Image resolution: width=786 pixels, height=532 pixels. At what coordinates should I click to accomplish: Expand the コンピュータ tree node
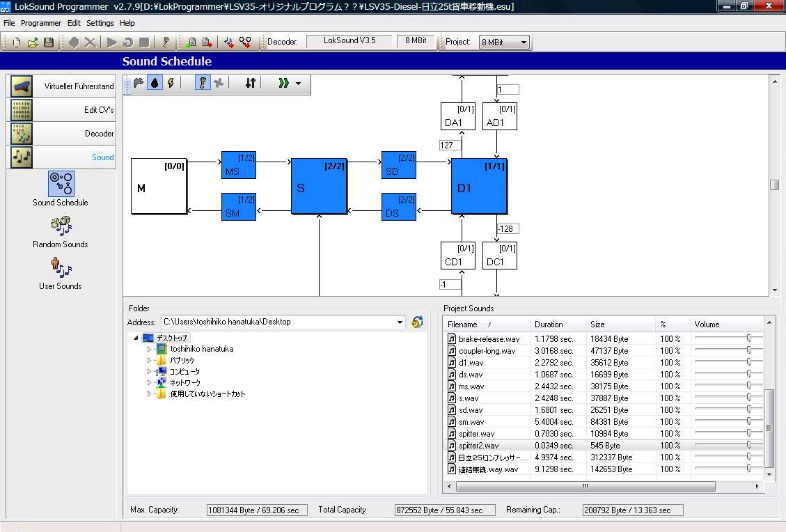click(x=149, y=372)
